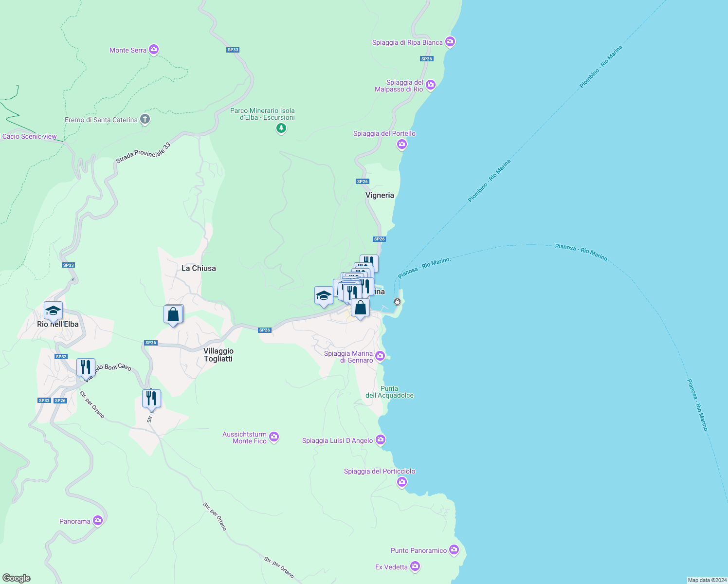Click the Cacio Scenic view label
The image size is (728, 584).
point(29,136)
